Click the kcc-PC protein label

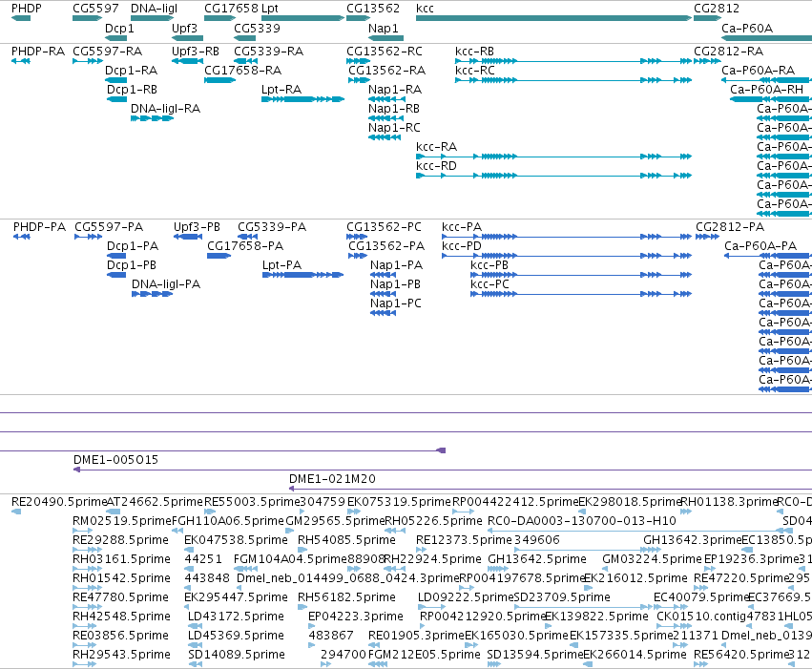tap(489, 284)
